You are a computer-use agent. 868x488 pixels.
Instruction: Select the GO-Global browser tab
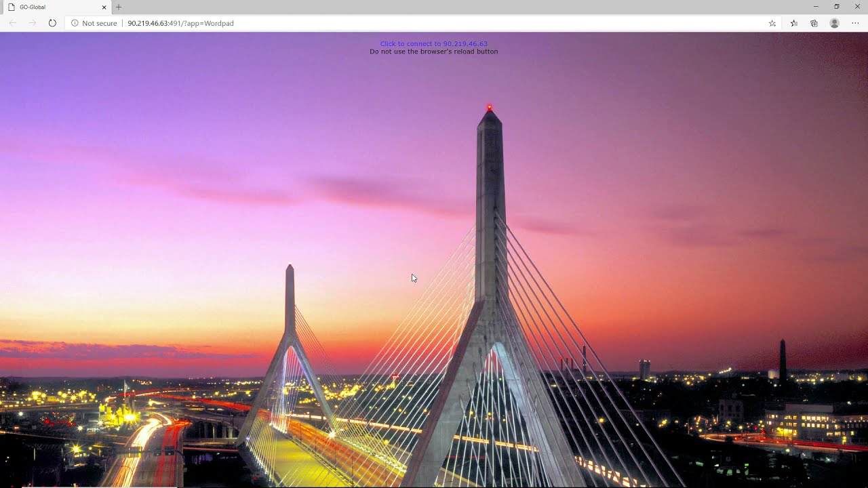point(56,7)
